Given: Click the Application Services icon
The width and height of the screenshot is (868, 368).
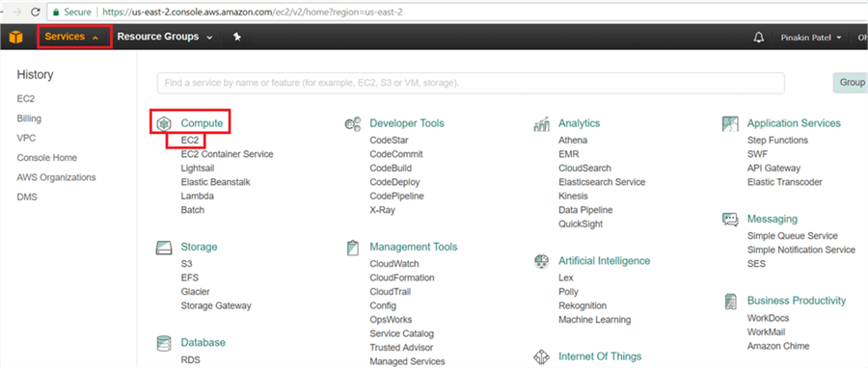Looking at the screenshot, I should click(730, 123).
